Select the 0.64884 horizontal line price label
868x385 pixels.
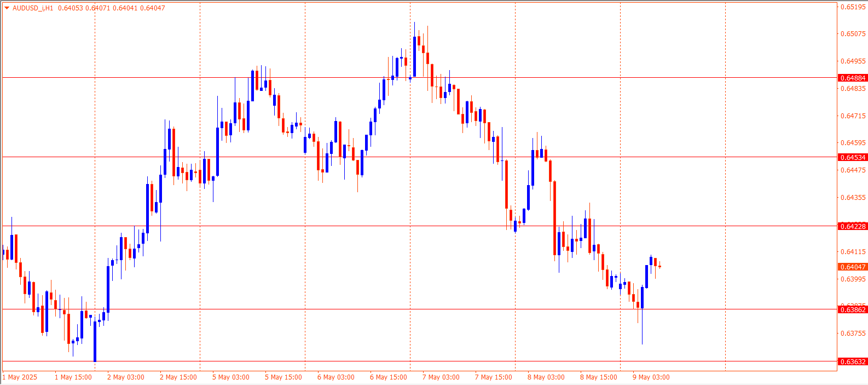[853, 78]
